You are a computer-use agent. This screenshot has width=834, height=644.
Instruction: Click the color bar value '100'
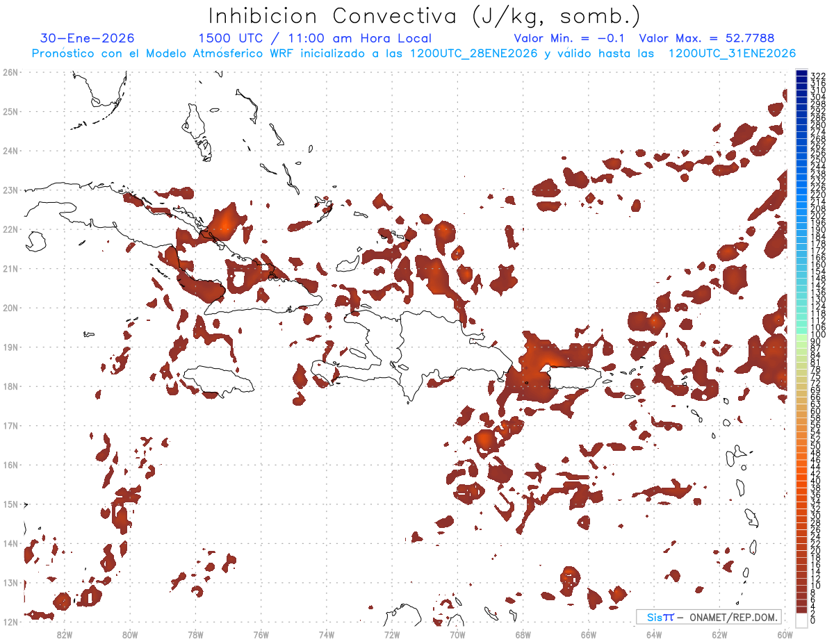pos(818,335)
